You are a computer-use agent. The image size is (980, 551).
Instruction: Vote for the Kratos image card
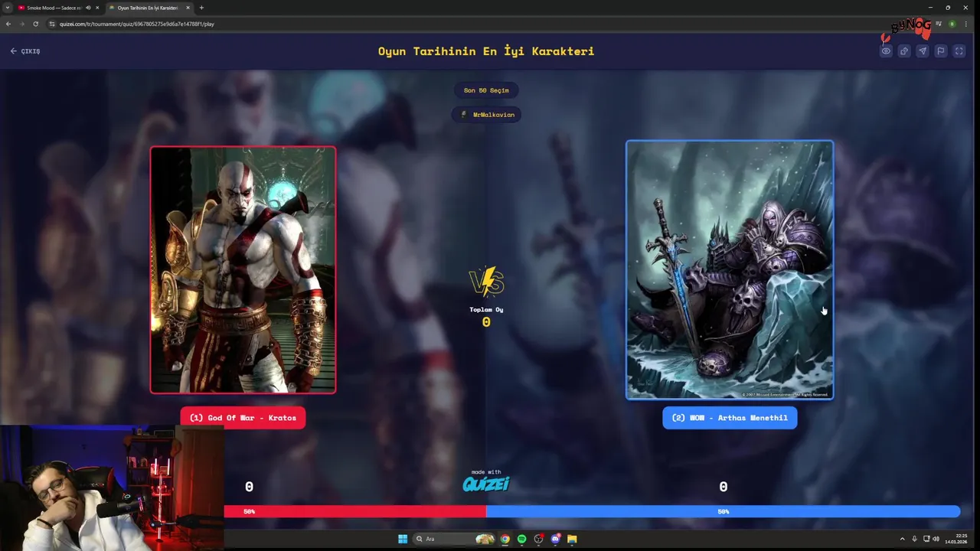tap(243, 269)
